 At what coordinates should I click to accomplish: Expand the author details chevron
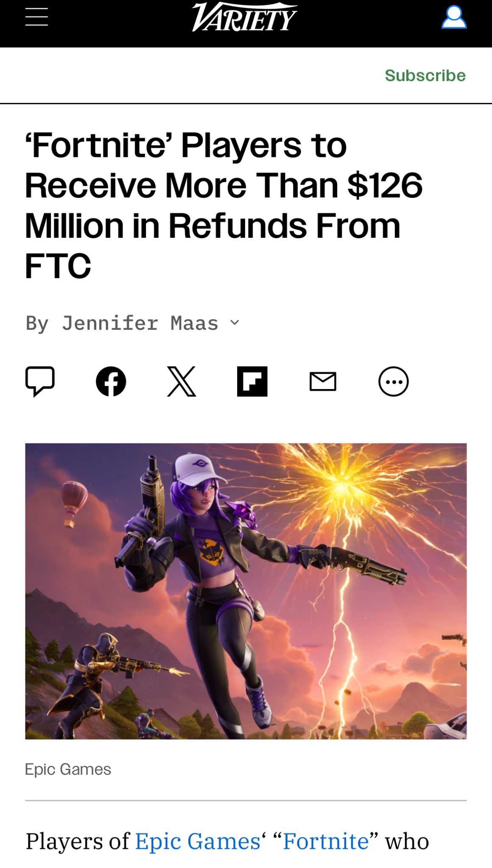click(235, 323)
